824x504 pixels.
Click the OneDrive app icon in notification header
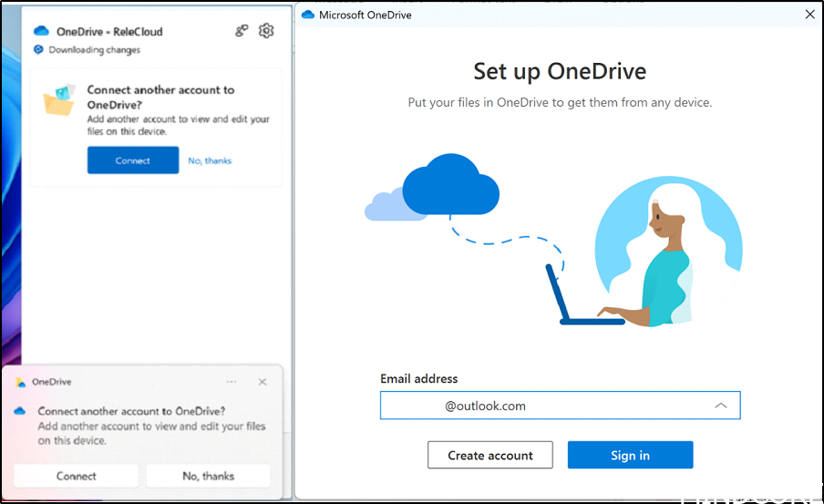[x=20, y=383]
